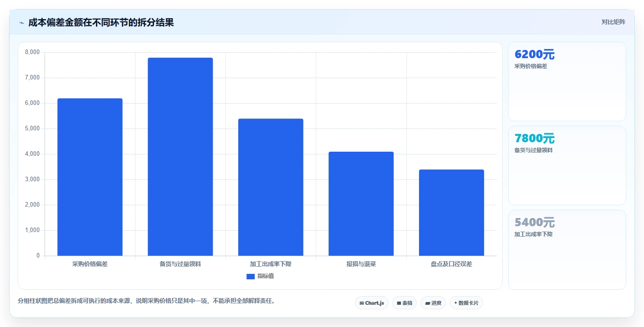Click the chart title 成本偏差金额在不同环节的拆分结果

[101, 22]
